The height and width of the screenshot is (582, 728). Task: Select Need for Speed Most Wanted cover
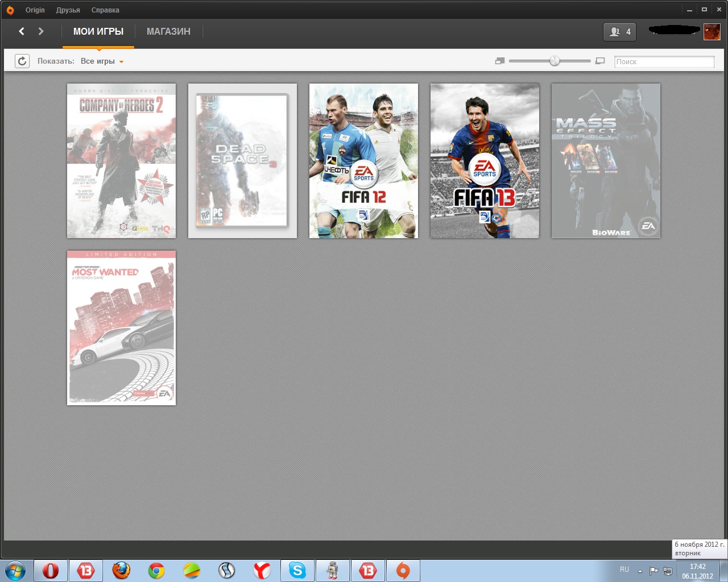[x=121, y=328]
